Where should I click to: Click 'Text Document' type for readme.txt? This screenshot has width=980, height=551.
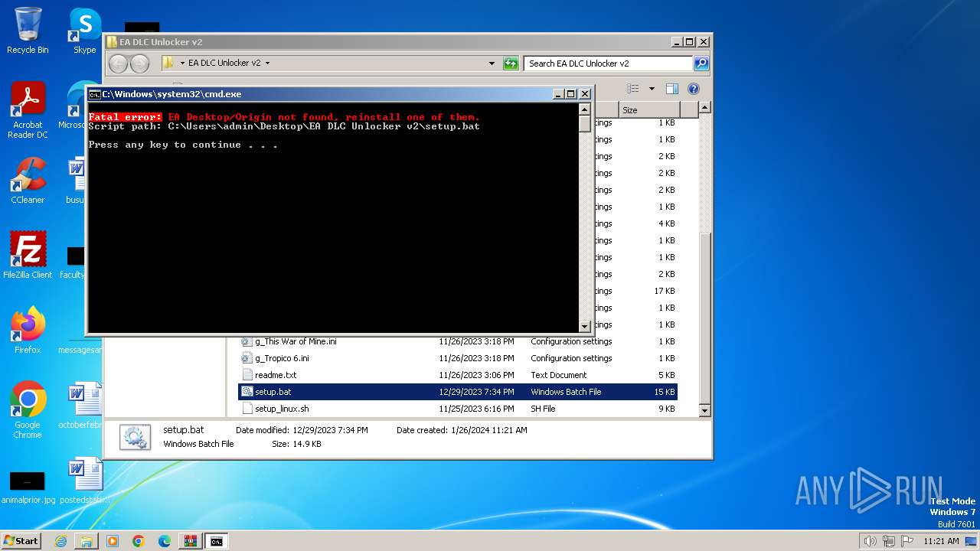(x=559, y=375)
